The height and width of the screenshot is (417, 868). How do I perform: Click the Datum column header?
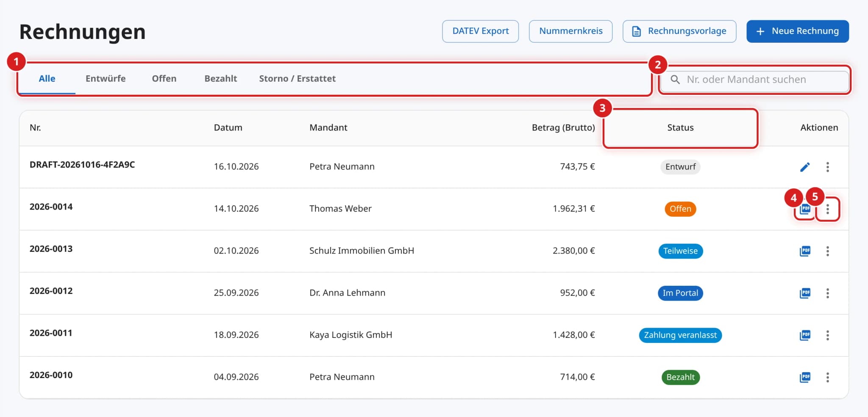228,128
